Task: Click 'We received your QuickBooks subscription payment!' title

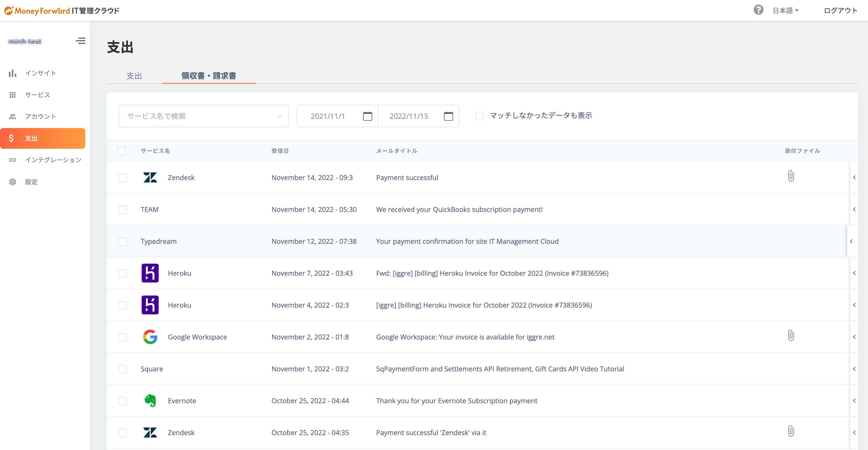Action: 459,209
